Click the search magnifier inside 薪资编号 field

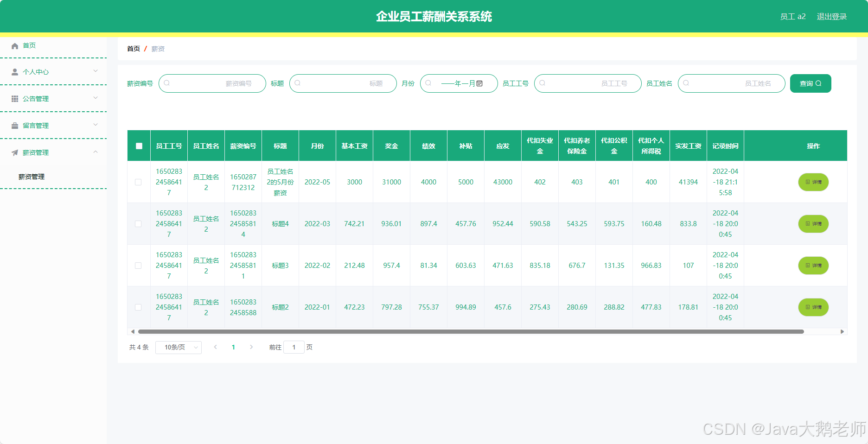click(x=167, y=83)
